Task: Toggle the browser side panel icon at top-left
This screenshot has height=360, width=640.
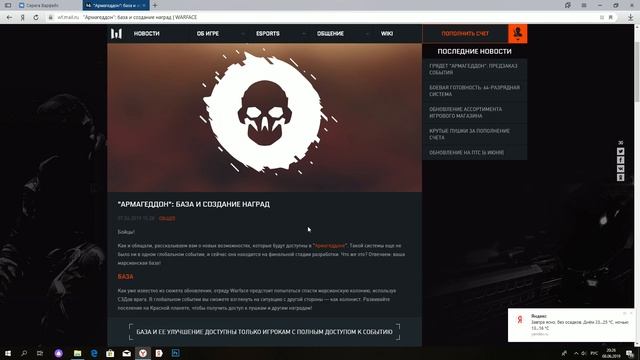Action: pos(8,5)
